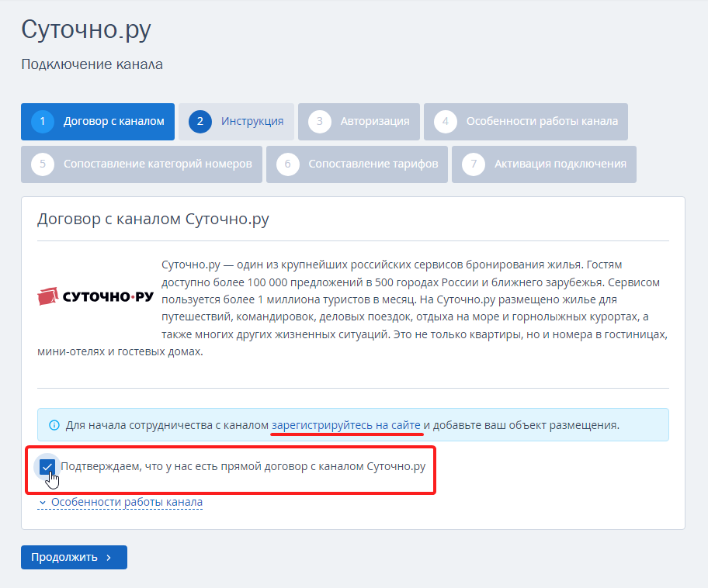Click the step 3 number circle

[320, 121]
